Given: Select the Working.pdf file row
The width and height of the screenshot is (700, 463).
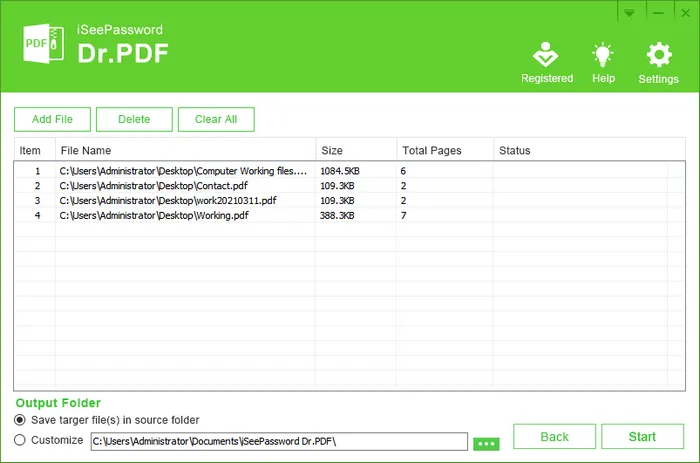Looking at the screenshot, I should point(350,215).
